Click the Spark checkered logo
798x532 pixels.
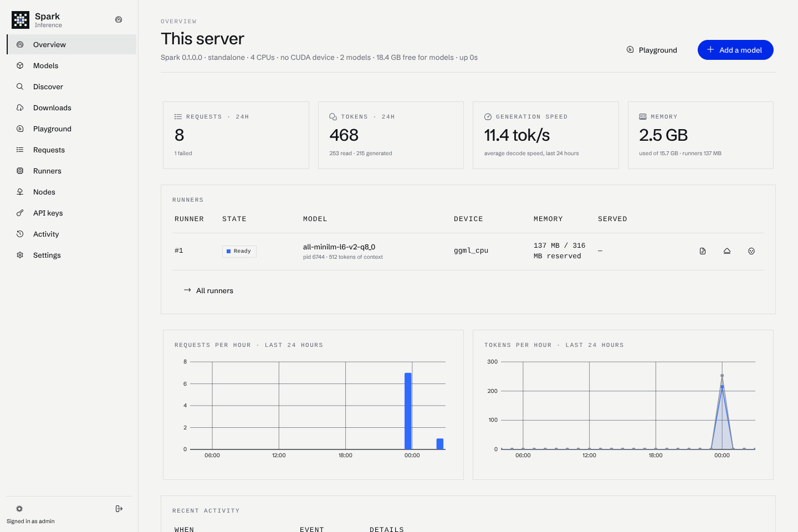21,20
